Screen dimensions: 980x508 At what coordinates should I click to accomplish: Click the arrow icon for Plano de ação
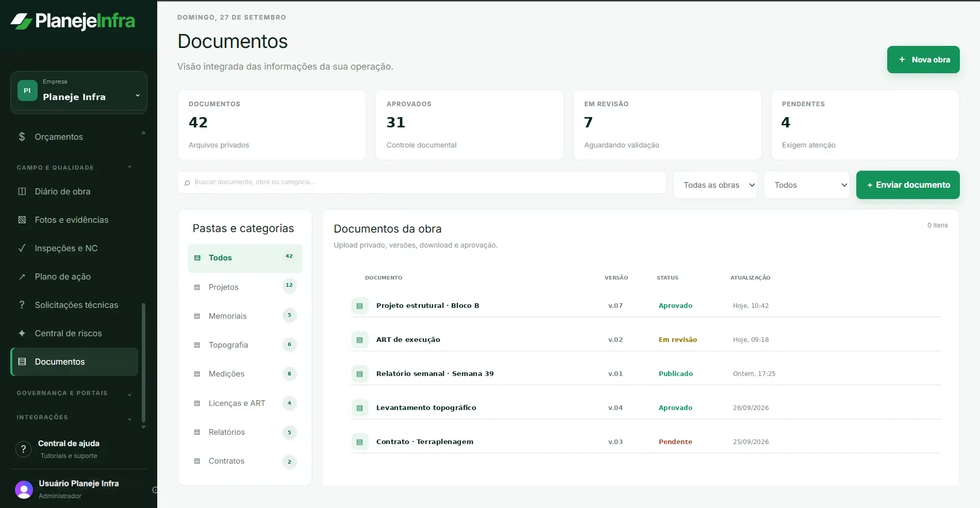[22, 276]
